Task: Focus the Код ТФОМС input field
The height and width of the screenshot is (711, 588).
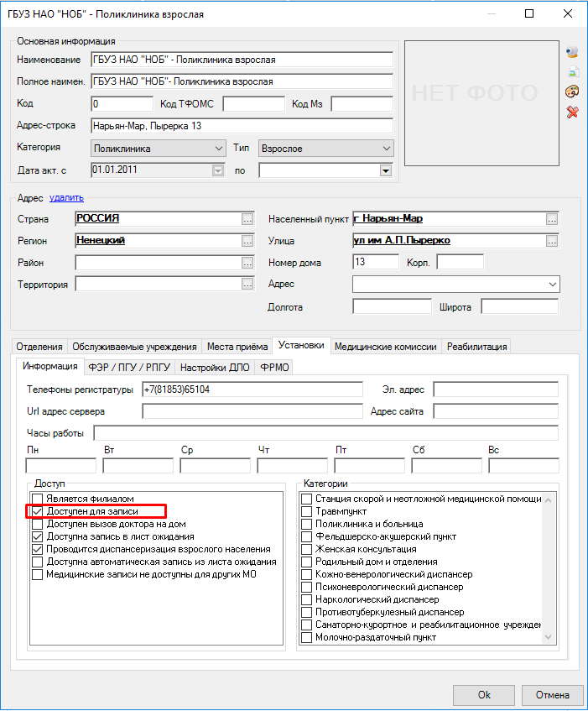Action: point(253,104)
